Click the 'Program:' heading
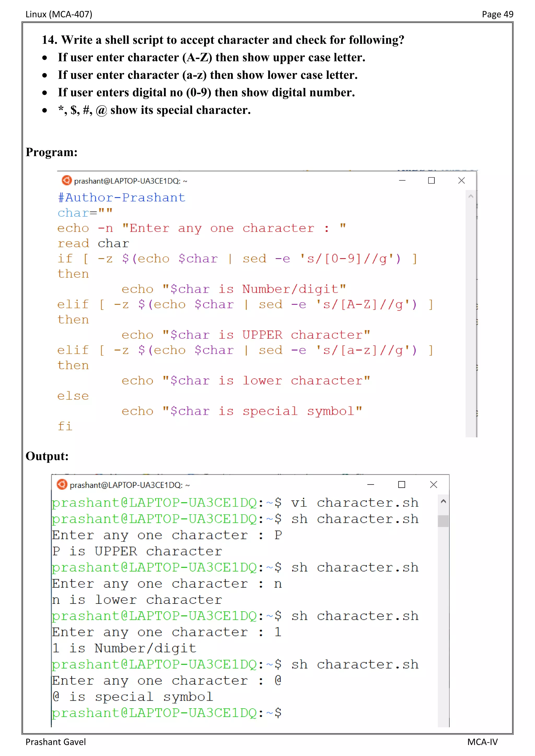This screenshot has width=535, height=756. point(52,152)
